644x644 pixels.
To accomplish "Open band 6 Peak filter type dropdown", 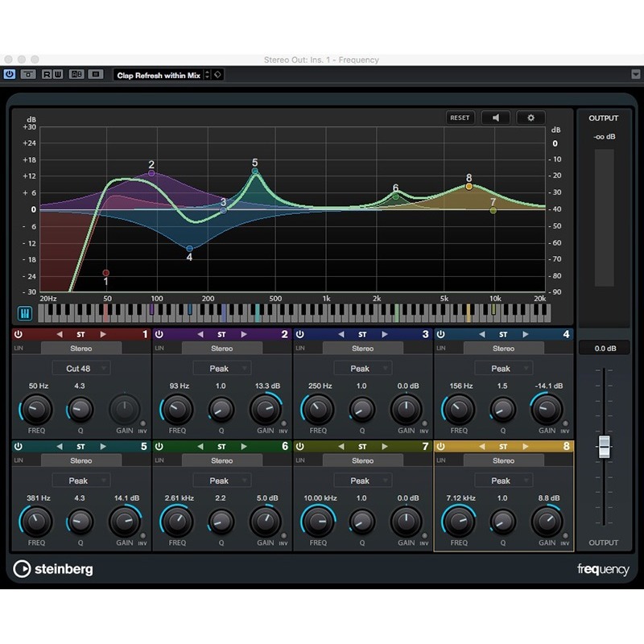I will pos(222,481).
